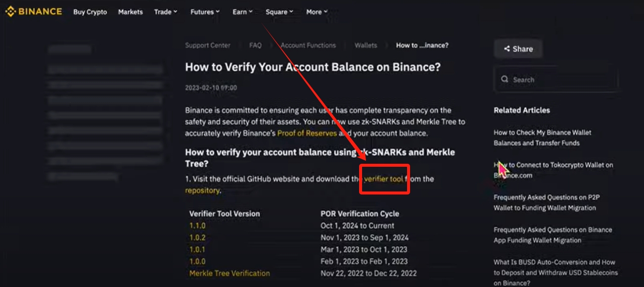644x287 pixels.
Task: Expand the Futures dropdown menu
Action: [x=205, y=12]
